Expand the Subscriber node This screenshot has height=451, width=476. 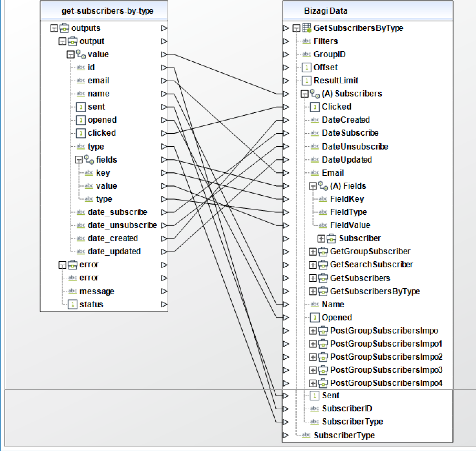pyautogui.click(x=321, y=238)
